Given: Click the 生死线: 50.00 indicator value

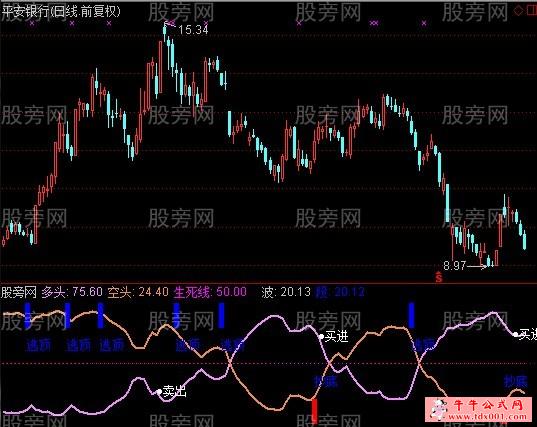Looking at the screenshot, I should (x=210, y=292).
